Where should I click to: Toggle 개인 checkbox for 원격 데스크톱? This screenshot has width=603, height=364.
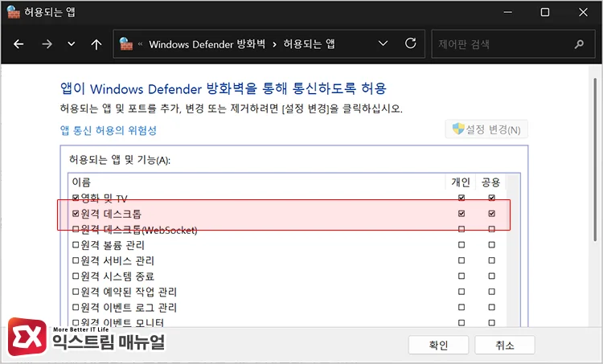click(x=461, y=213)
